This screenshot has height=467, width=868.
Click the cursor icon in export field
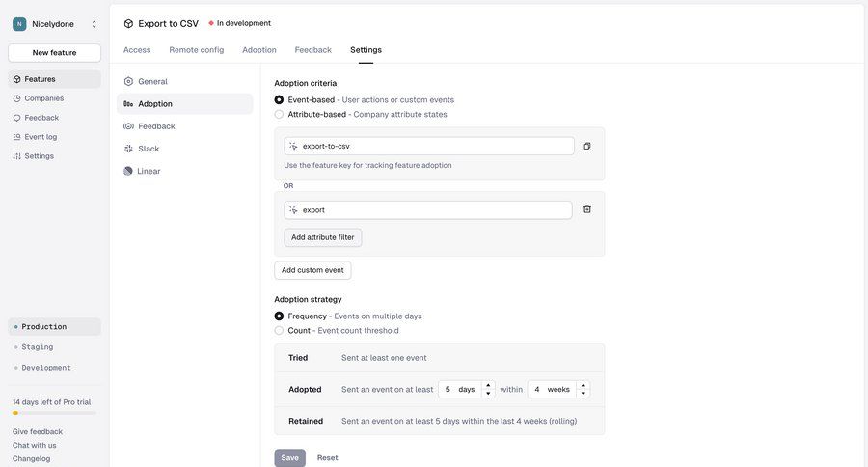tap(293, 210)
